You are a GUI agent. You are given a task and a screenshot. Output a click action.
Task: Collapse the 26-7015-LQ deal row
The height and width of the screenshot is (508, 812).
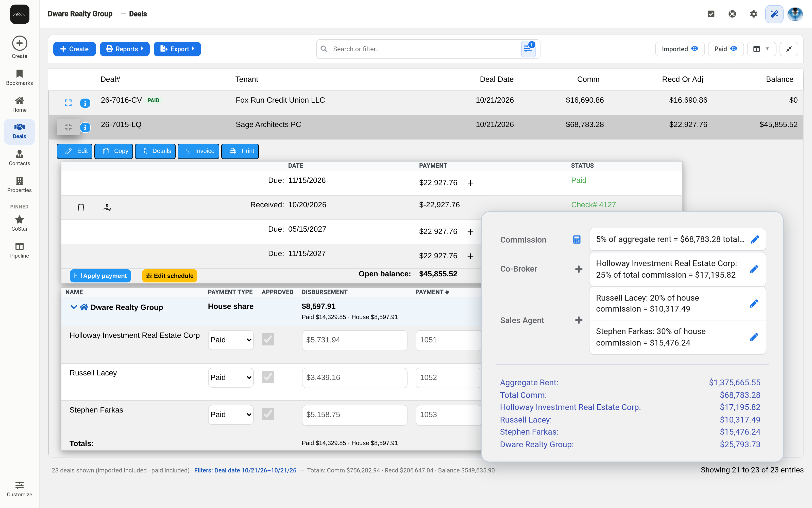68,127
